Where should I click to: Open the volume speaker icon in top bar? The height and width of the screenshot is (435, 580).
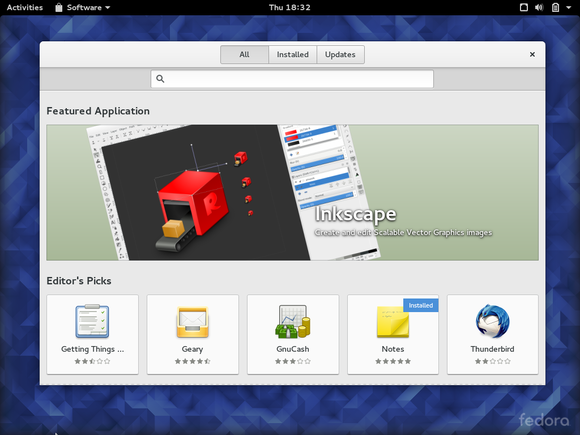point(539,7)
